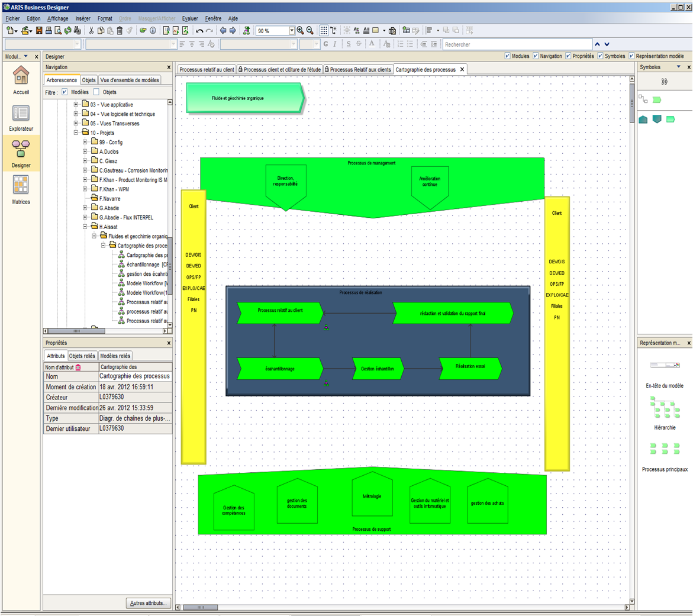The height and width of the screenshot is (616, 693).
Task: Click the Autres attributs button
Action: point(148,603)
